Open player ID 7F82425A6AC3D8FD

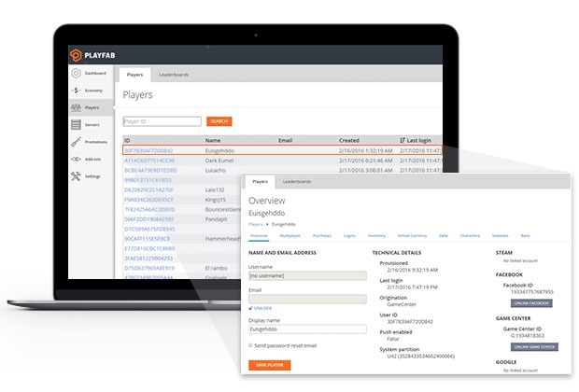[x=149, y=209]
